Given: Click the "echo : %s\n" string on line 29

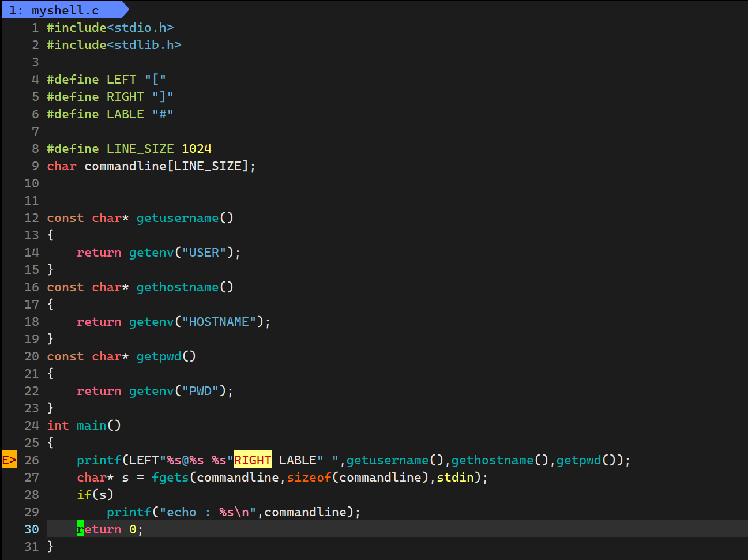Looking at the screenshot, I should click(x=208, y=512).
